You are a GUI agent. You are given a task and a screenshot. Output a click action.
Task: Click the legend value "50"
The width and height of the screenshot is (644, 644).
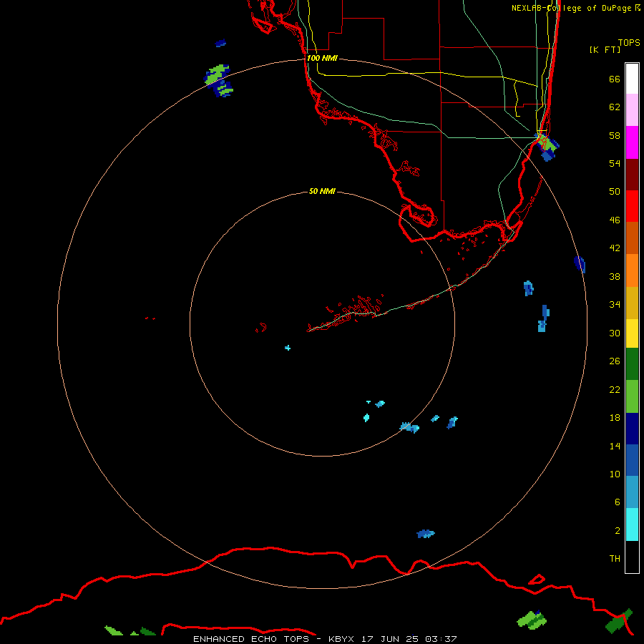coord(615,191)
